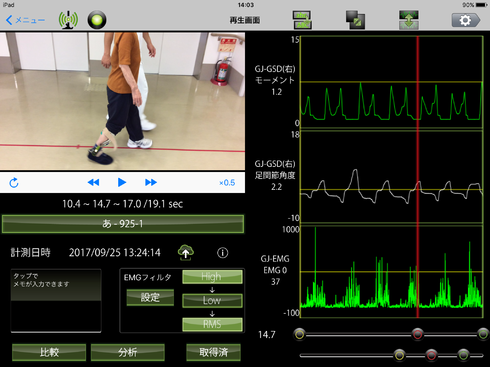The image size is (490, 367).
Task: Tap the yellow knob on lower range slider
Action: click(x=399, y=355)
